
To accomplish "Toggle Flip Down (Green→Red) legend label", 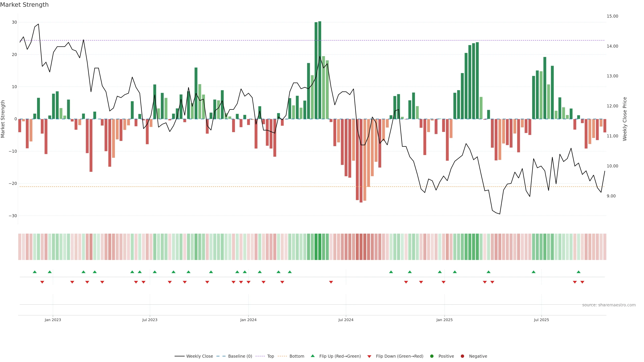I will tap(399, 356).
